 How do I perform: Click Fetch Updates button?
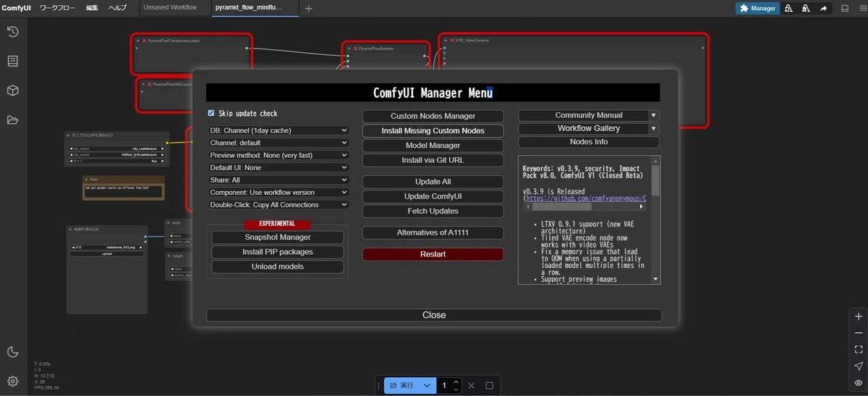click(433, 211)
